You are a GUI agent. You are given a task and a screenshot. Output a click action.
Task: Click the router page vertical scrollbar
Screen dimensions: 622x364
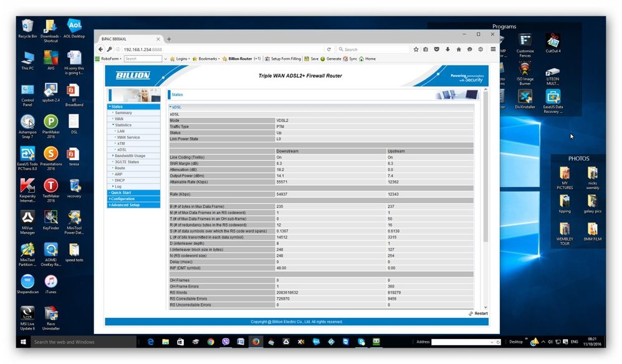click(486, 168)
